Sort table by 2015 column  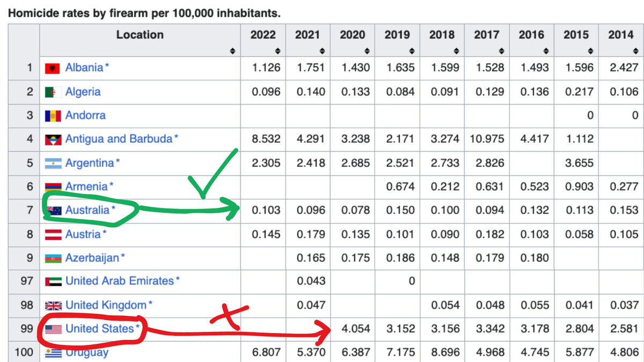590,50
